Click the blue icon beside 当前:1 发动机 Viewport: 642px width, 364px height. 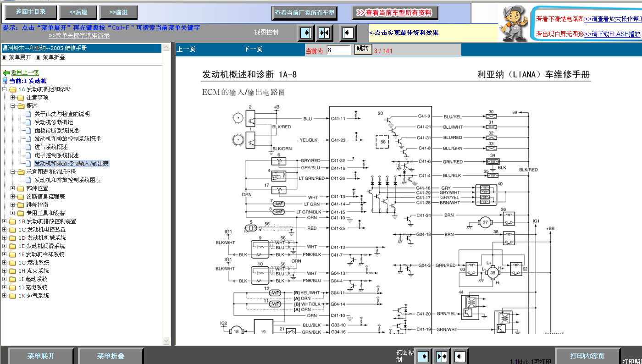click(x=5, y=81)
